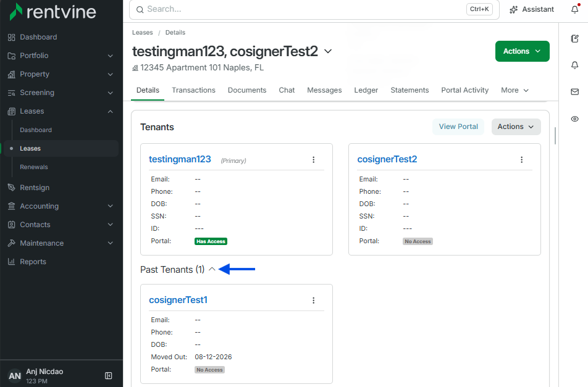Click the View Portal button

point(458,127)
